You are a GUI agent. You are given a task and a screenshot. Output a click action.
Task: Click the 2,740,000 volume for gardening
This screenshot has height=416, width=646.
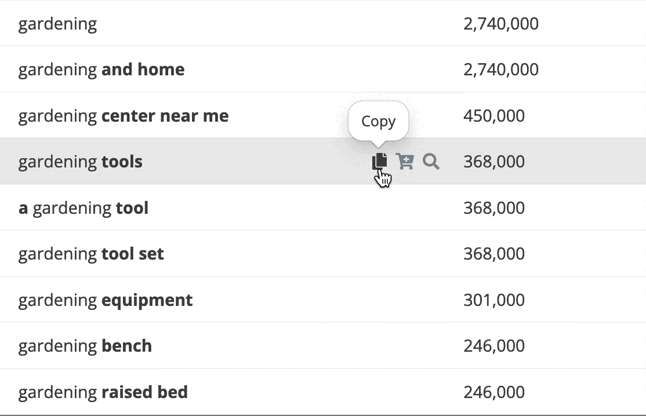tap(501, 24)
